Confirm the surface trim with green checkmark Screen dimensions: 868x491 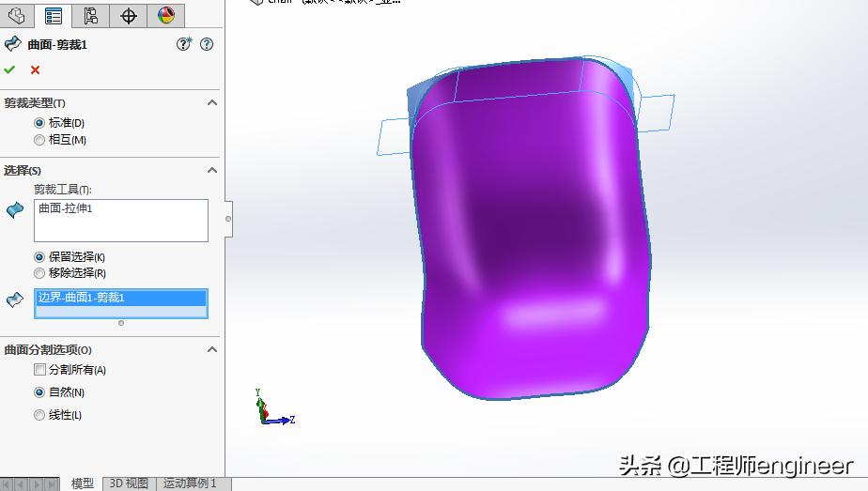[9, 69]
